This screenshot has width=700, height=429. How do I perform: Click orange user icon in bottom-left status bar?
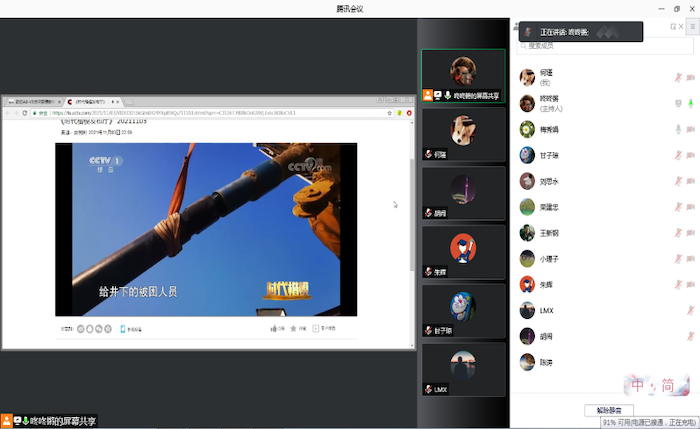pyautogui.click(x=7, y=421)
